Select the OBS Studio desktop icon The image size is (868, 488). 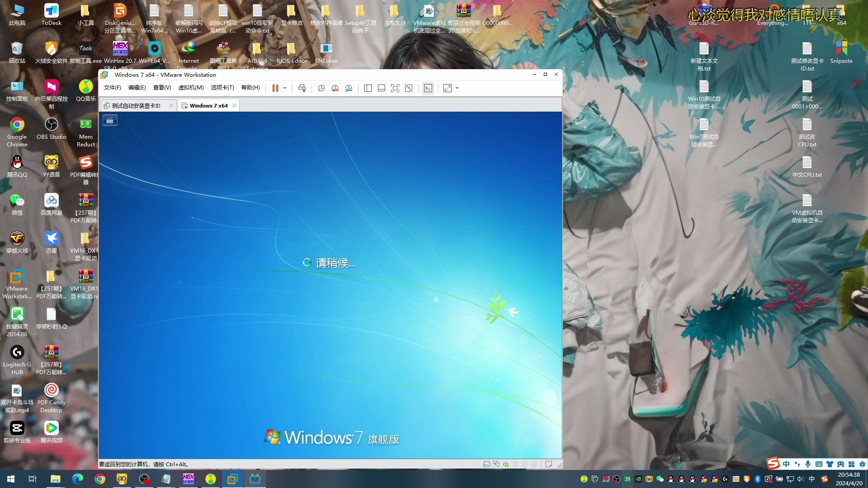(51, 129)
